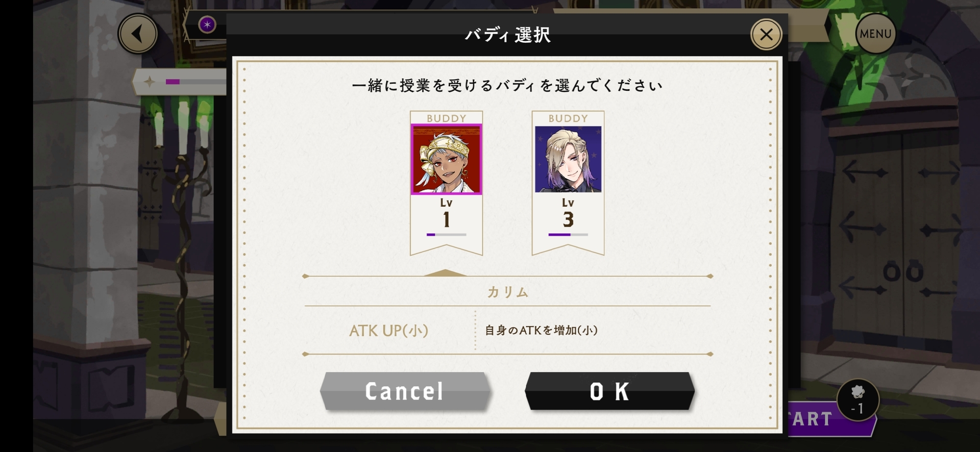The image size is (980, 452).
Task: Open the round MENU button
Action: pos(875,34)
